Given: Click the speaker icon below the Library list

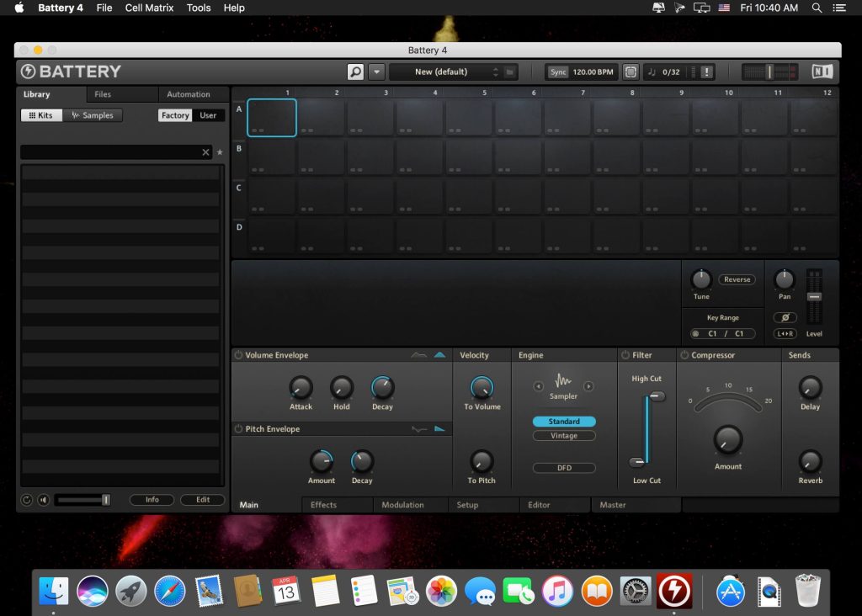Looking at the screenshot, I should click(44, 499).
